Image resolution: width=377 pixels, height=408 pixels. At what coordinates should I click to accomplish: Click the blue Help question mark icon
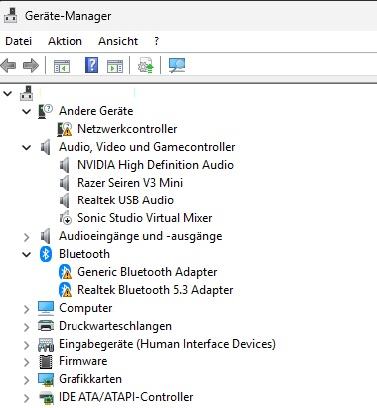pyautogui.click(x=91, y=65)
